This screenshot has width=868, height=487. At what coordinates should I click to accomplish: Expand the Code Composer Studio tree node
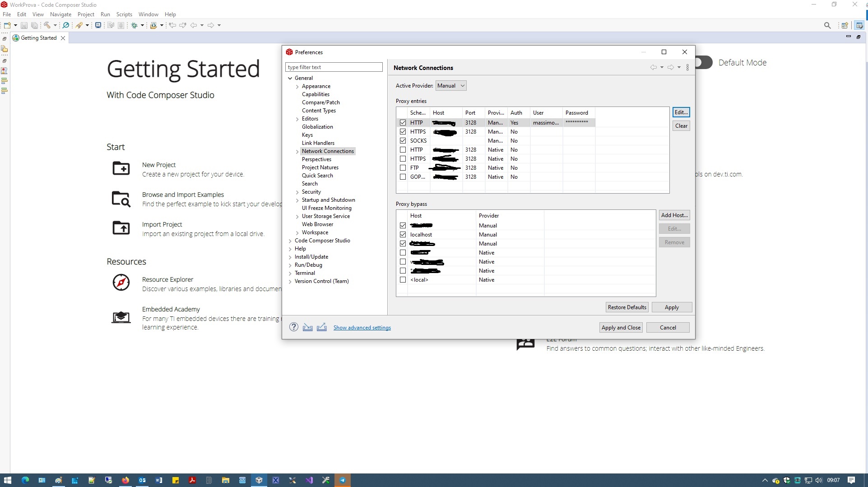coord(290,241)
